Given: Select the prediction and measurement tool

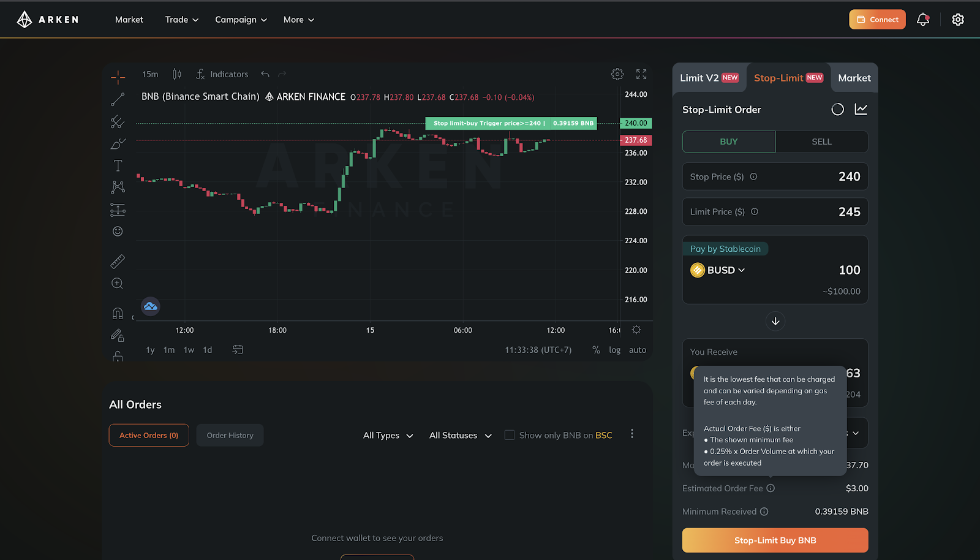Looking at the screenshot, I should 118,210.
